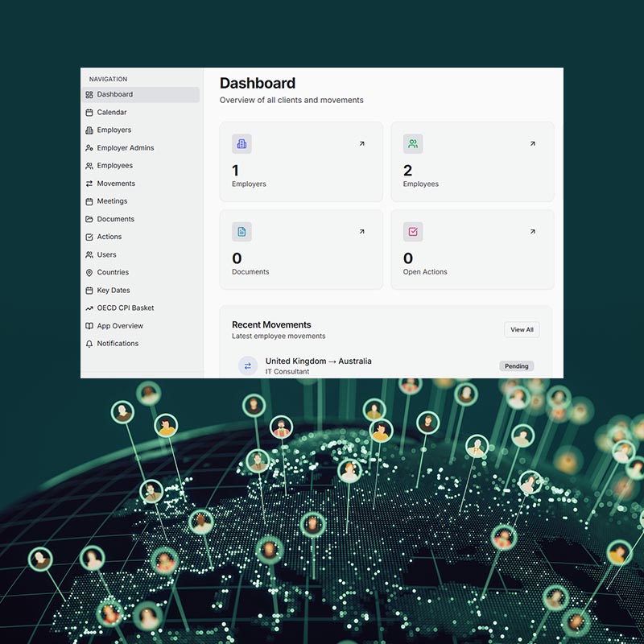Screen dimensions: 644x644
Task: Click the movement swap icon beside United Kingdom
Action: pyautogui.click(x=248, y=365)
